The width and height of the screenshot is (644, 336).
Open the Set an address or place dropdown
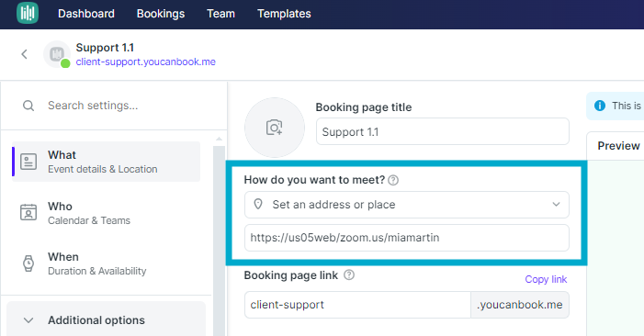click(407, 205)
